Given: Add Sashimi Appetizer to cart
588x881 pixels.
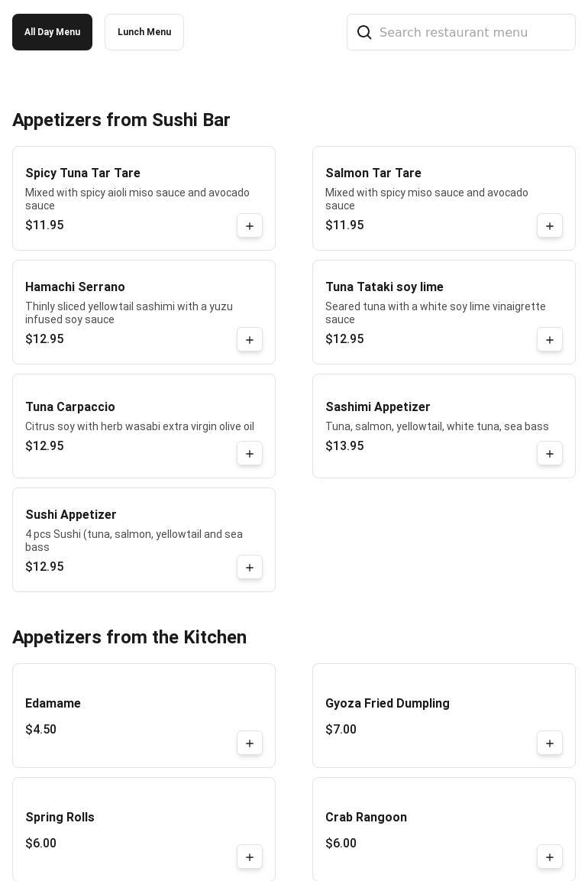Looking at the screenshot, I should point(550,453).
